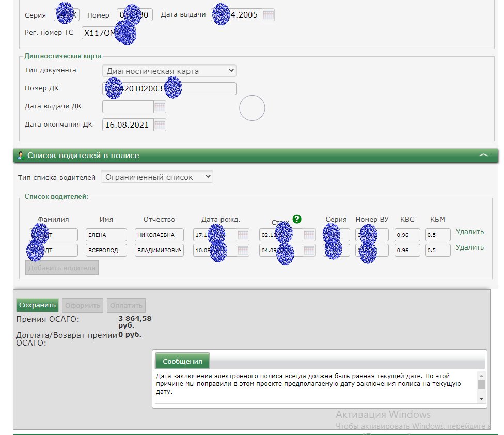Click the Имя field containing ВСЕВОЛОД
The image size is (504, 435).
pos(106,251)
